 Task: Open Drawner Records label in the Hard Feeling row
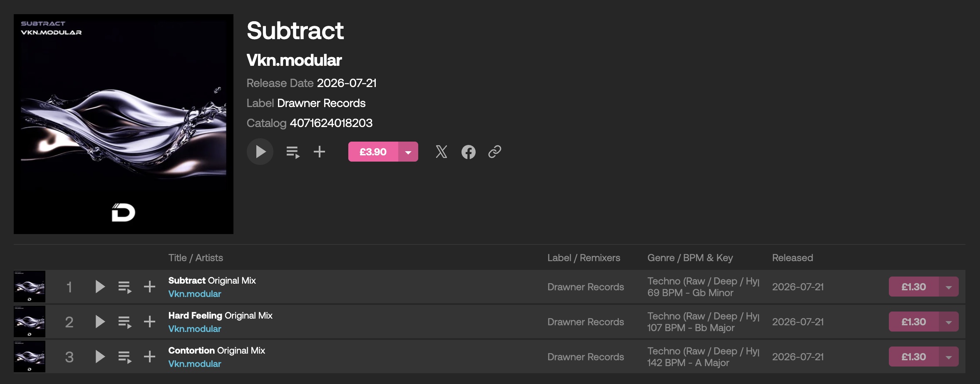pos(586,322)
